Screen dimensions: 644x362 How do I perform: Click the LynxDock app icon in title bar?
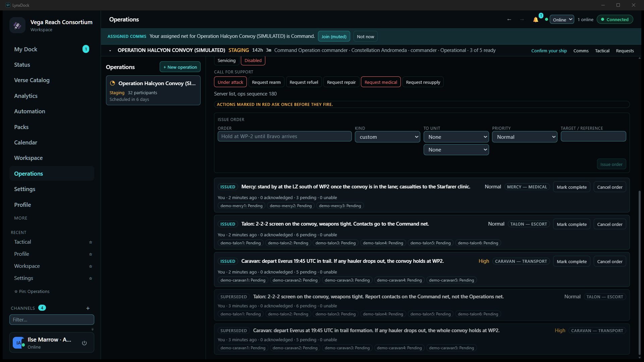[x=8, y=5]
